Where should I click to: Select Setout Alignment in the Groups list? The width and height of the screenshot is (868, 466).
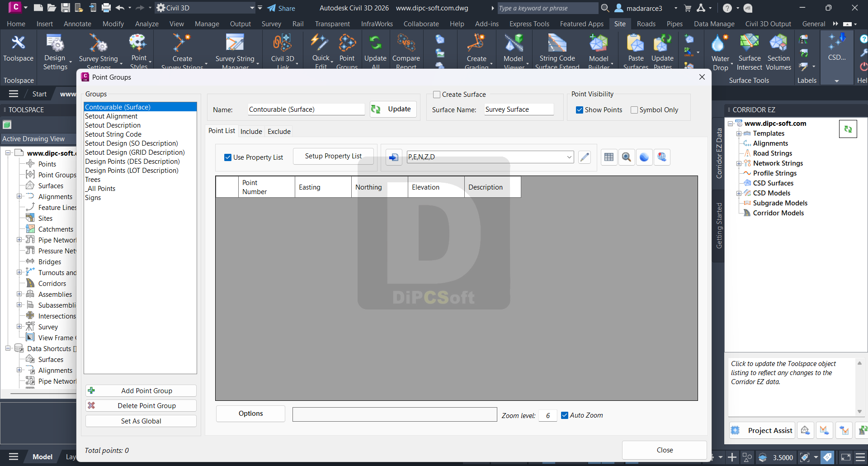click(x=140, y=116)
